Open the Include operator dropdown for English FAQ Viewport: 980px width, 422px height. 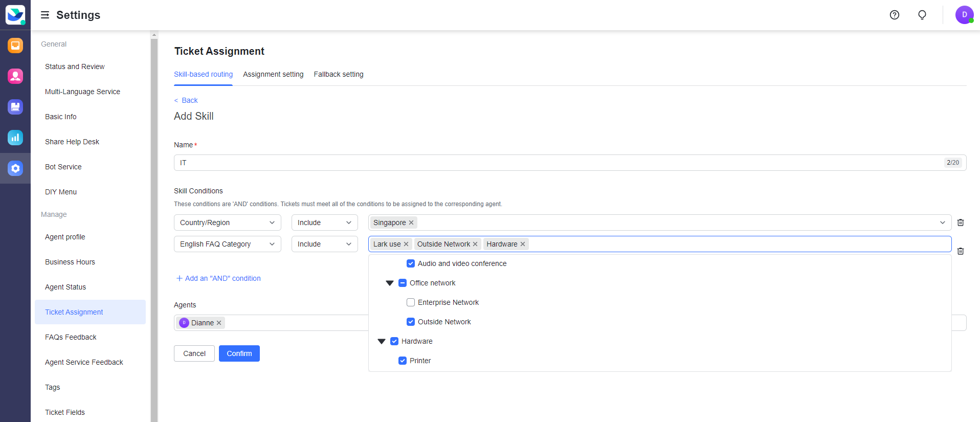324,244
